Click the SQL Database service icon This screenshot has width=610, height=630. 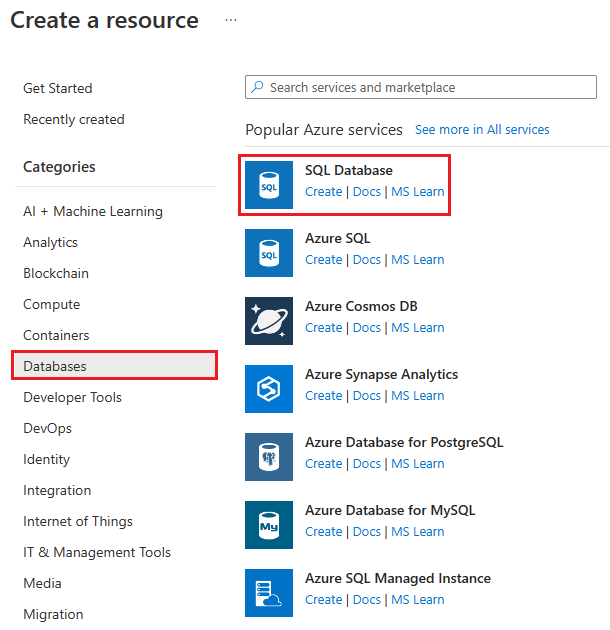[x=269, y=185]
